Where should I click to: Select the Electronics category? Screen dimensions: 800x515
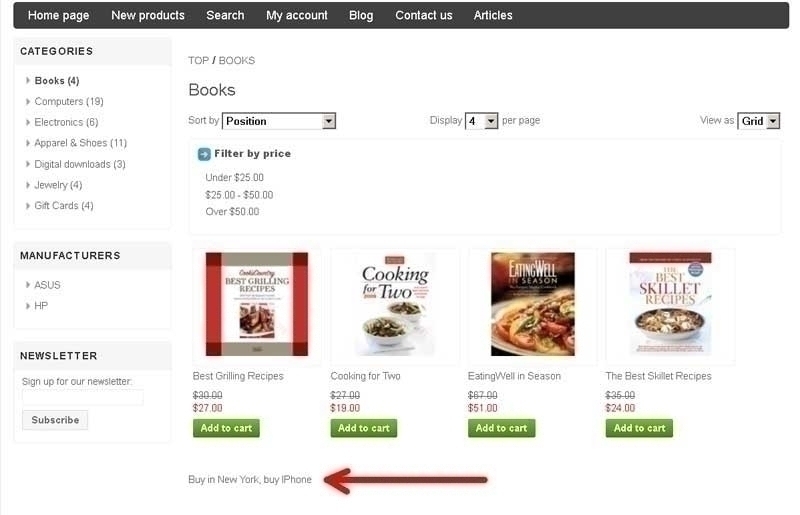[x=66, y=122]
